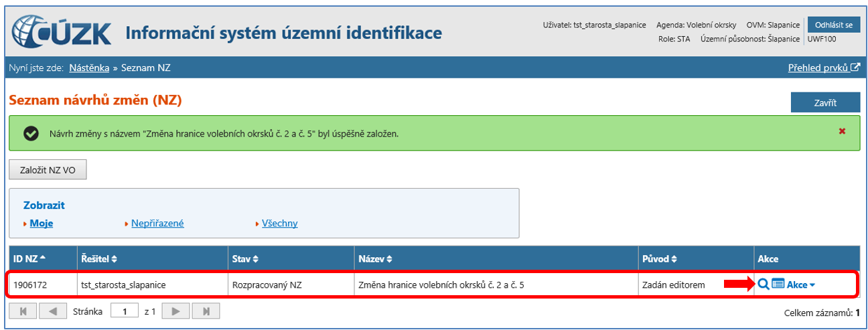Dismiss the green success notification

point(842,131)
